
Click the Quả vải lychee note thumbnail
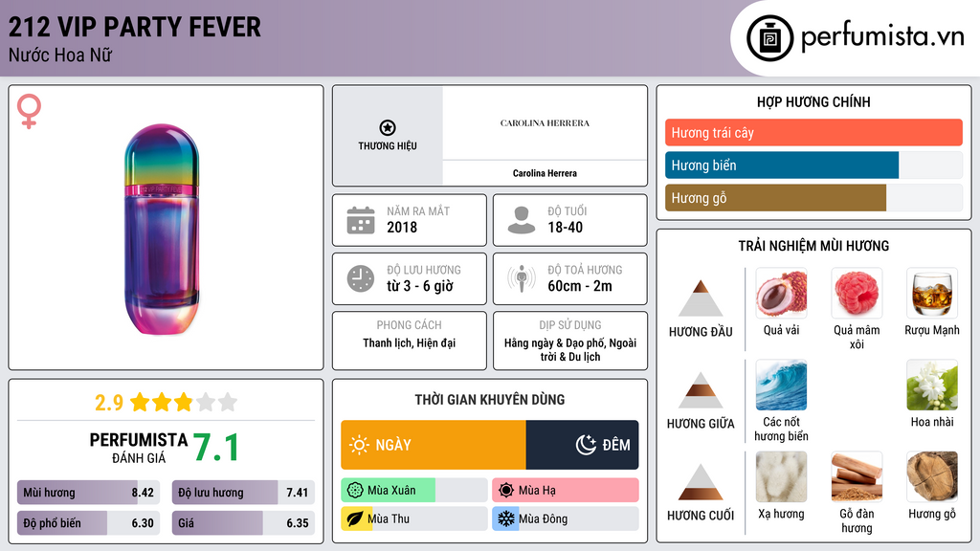[781, 293]
